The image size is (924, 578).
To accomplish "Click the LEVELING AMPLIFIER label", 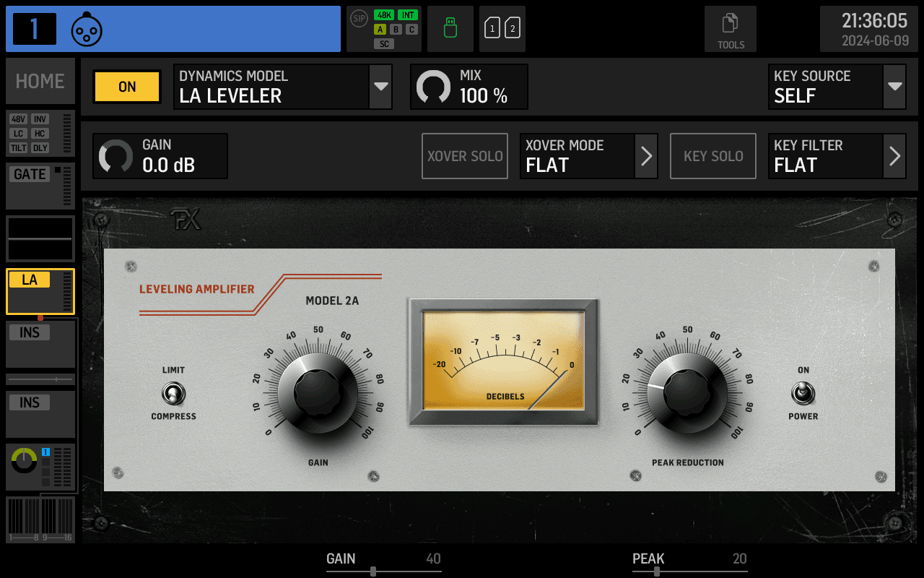I will tap(197, 289).
